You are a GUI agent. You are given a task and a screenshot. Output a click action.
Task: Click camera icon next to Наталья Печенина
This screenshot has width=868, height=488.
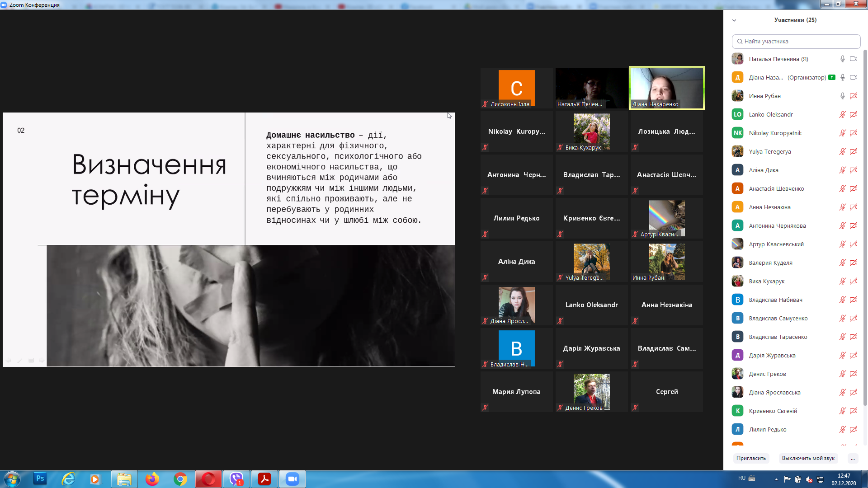854,59
